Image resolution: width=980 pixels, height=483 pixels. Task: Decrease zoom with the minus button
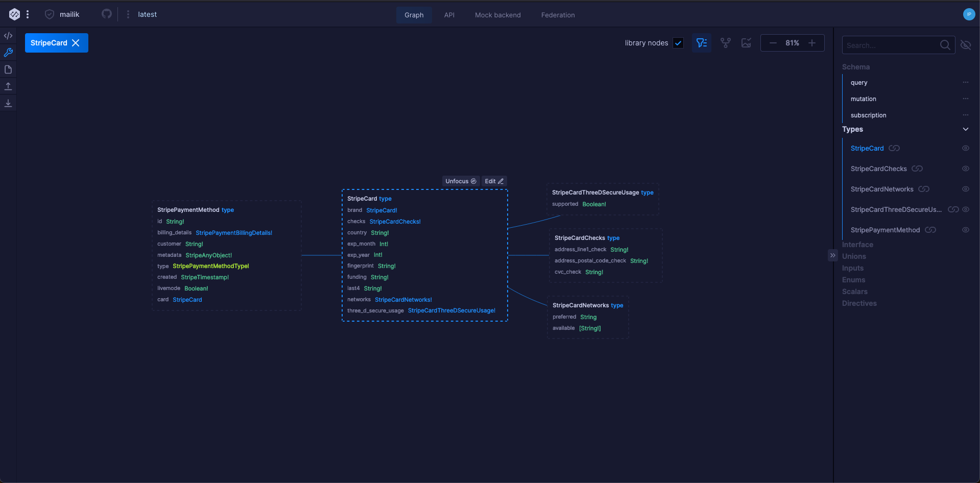773,43
